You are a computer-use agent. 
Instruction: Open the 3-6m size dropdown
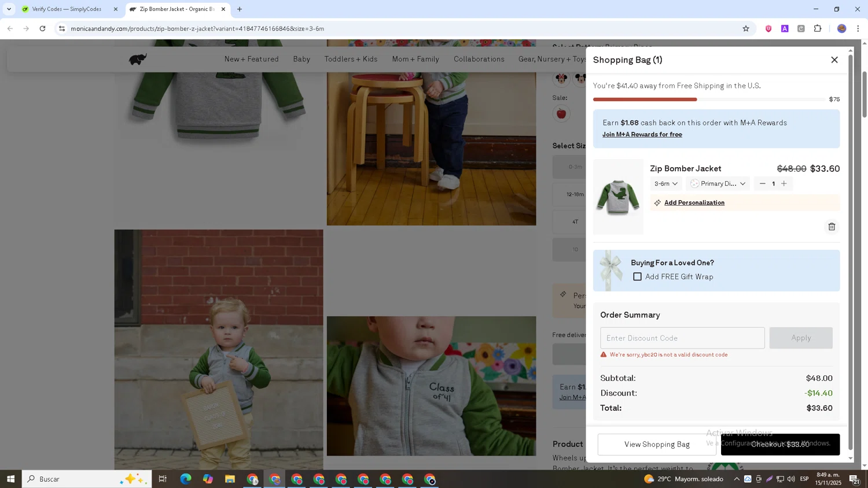[x=665, y=184]
